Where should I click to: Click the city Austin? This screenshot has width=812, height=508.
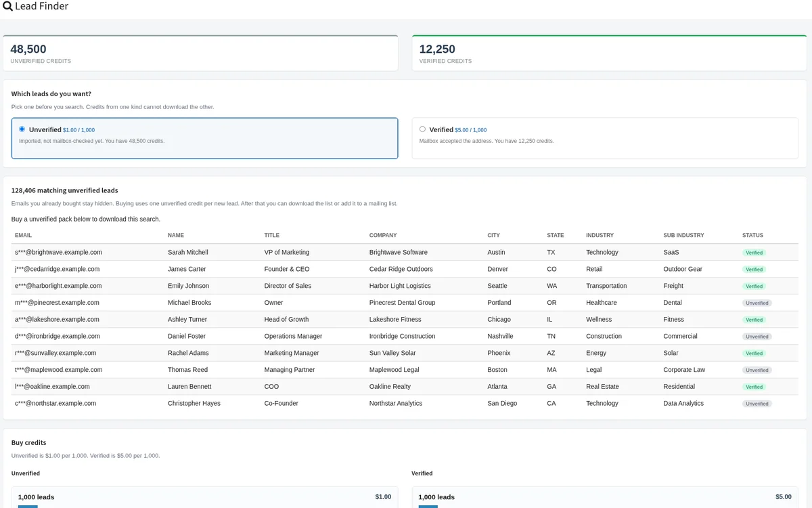coord(496,252)
